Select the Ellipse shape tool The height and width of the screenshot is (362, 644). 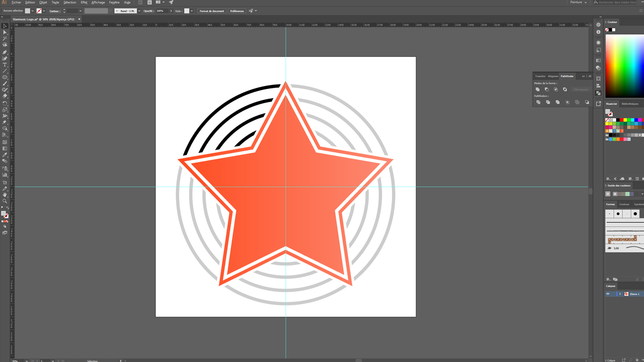point(5,77)
